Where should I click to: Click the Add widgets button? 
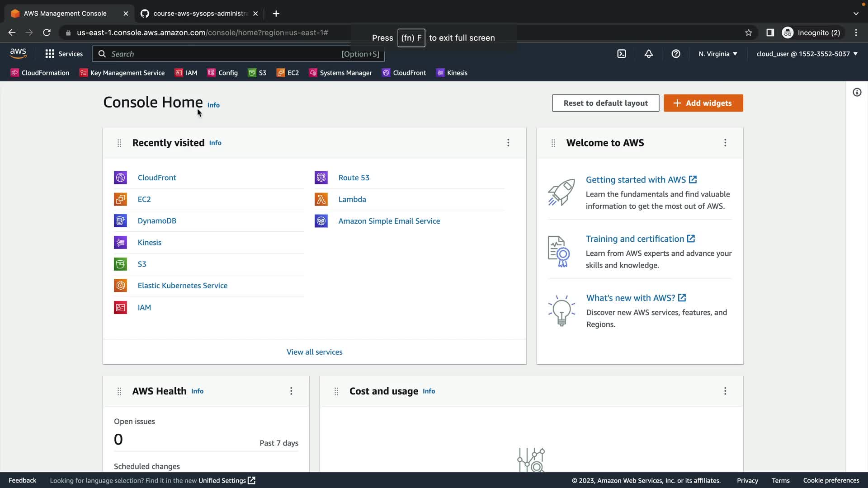coord(703,103)
